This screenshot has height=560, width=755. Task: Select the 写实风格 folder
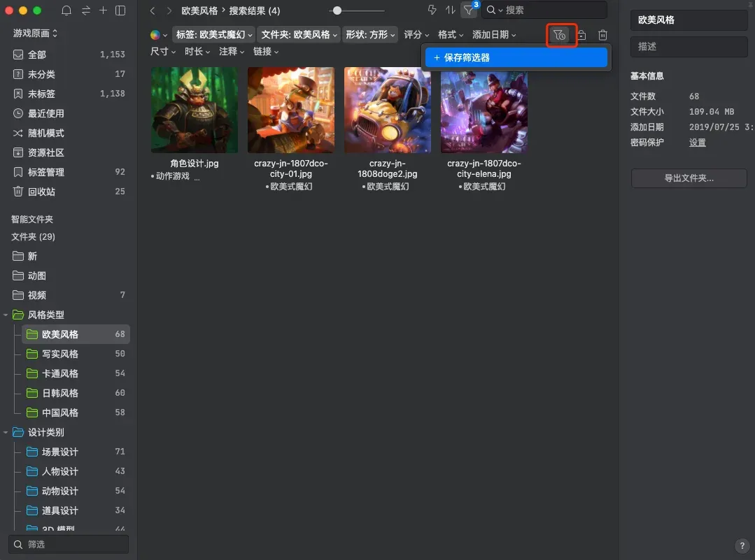pyautogui.click(x=76, y=354)
